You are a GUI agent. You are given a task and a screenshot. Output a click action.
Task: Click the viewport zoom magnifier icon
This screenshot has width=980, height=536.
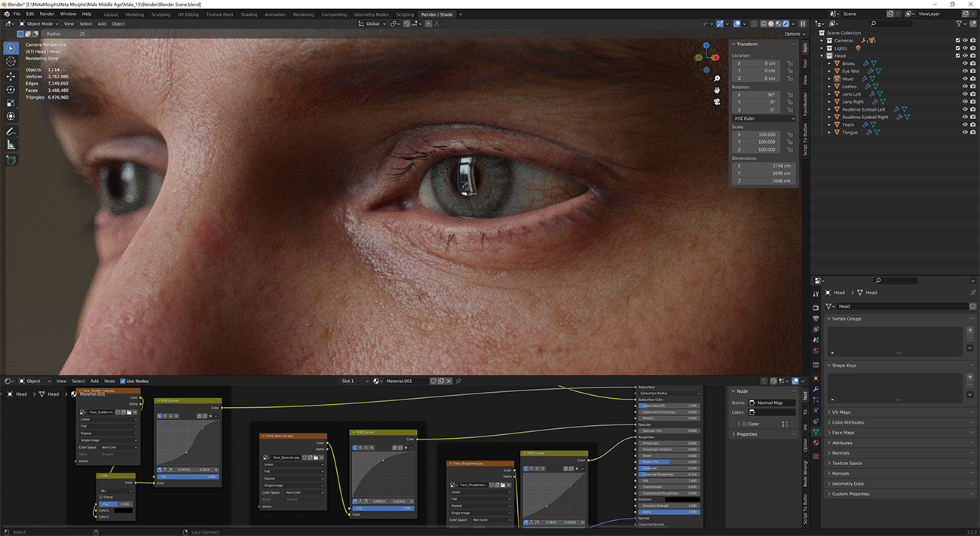pos(717,78)
